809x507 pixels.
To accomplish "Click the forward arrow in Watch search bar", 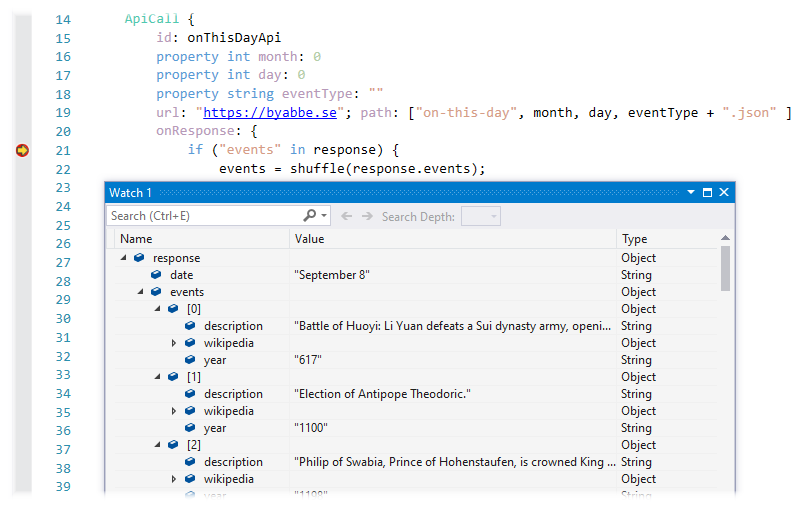I will click(x=367, y=216).
